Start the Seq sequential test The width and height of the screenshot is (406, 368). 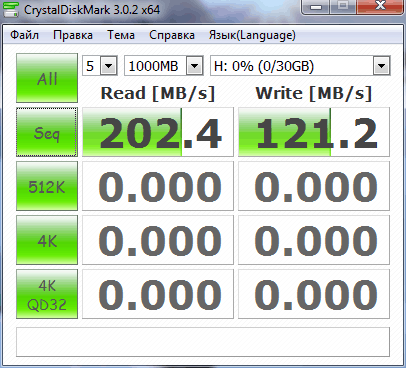47,132
